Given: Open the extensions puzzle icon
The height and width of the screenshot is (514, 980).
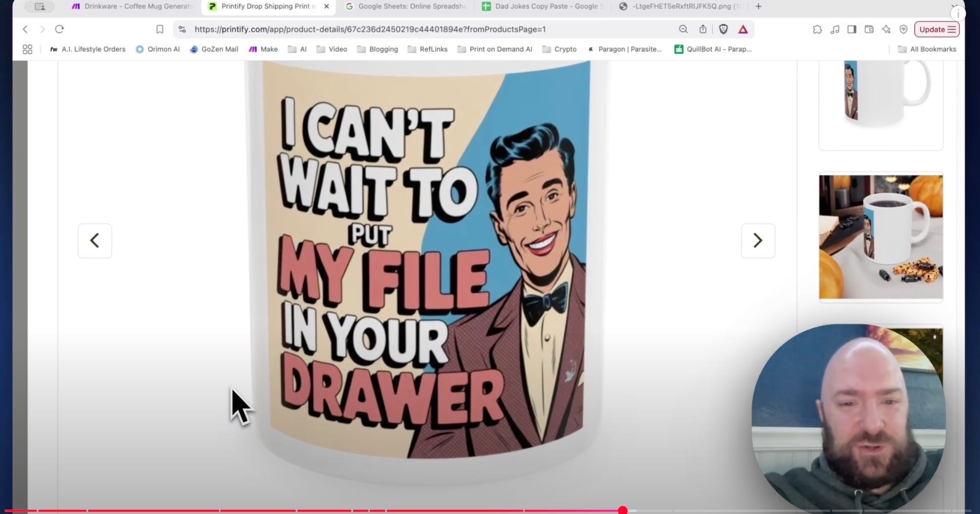Looking at the screenshot, I should 817,29.
